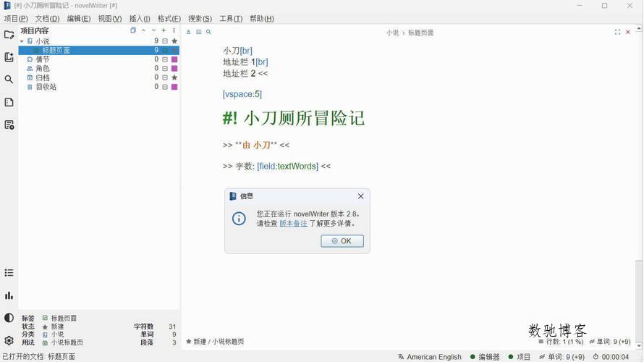Click the quick links icon in project header
Viewport: 644px width, 362px height.
pyautogui.click(x=133, y=30)
